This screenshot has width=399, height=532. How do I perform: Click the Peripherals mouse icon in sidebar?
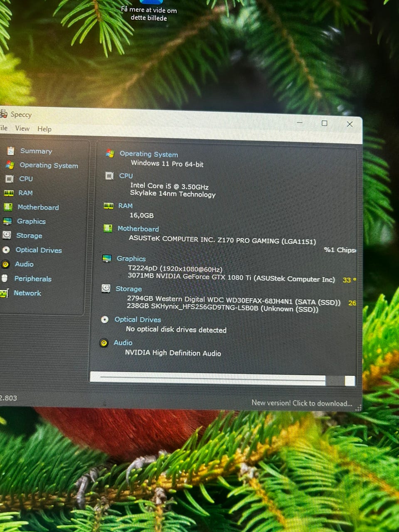coord(5,278)
